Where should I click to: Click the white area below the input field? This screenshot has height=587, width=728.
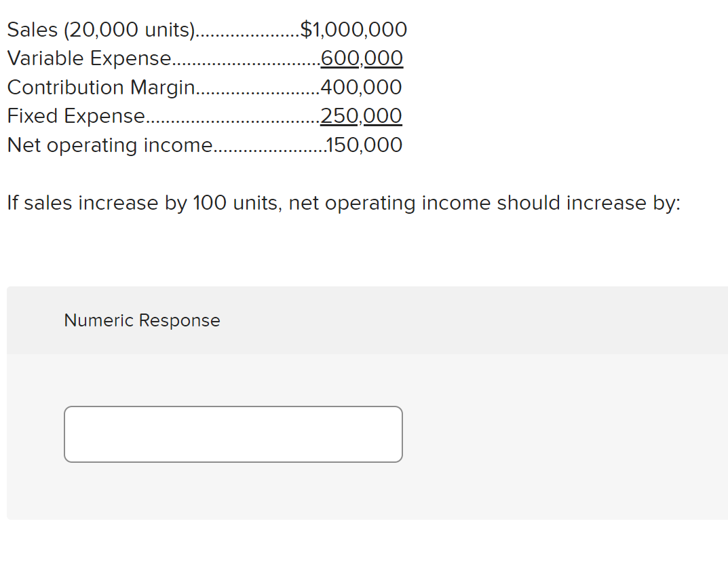point(233,489)
